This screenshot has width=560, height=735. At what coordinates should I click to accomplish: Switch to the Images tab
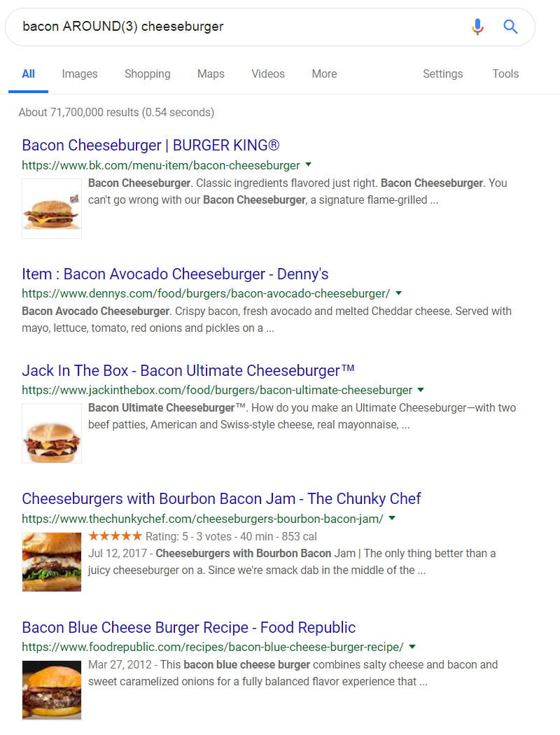coord(80,73)
